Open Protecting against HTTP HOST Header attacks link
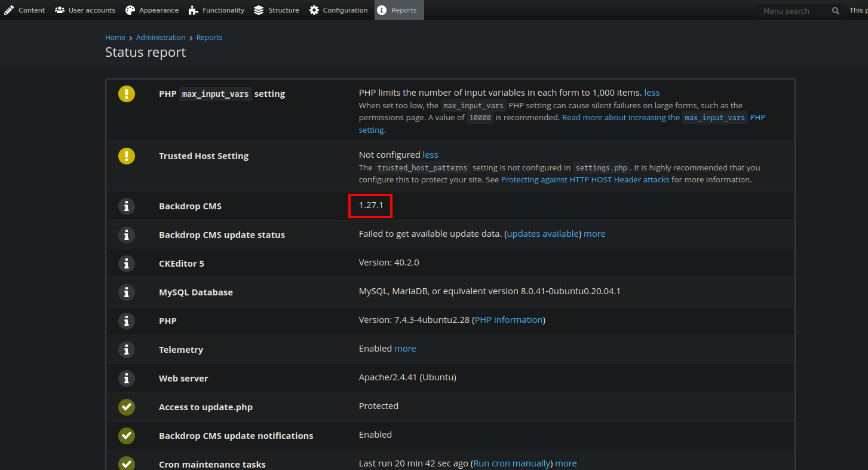This screenshot has width=868, height=470. [x=585, y=180]
